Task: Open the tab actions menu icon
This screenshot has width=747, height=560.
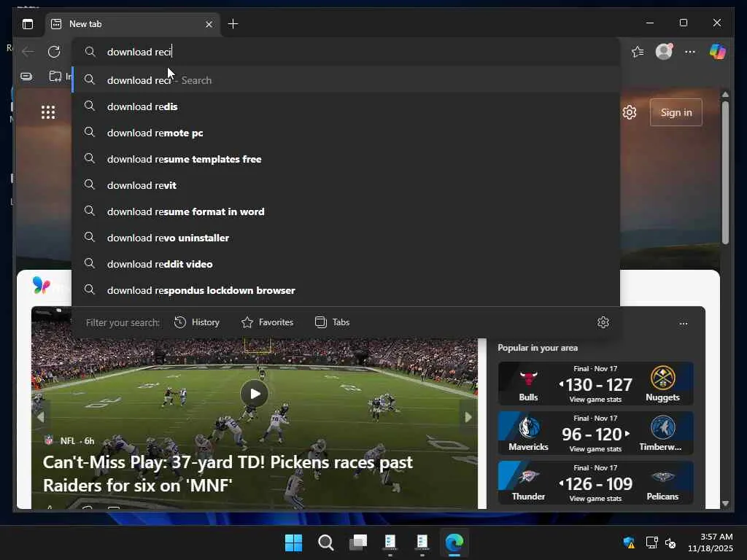Action: tap(28, 24)
